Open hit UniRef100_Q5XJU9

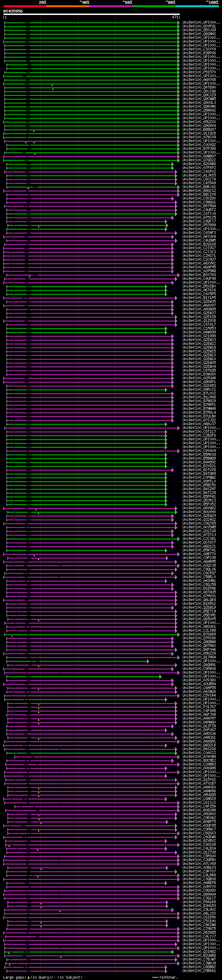click(x=199, y=30)
